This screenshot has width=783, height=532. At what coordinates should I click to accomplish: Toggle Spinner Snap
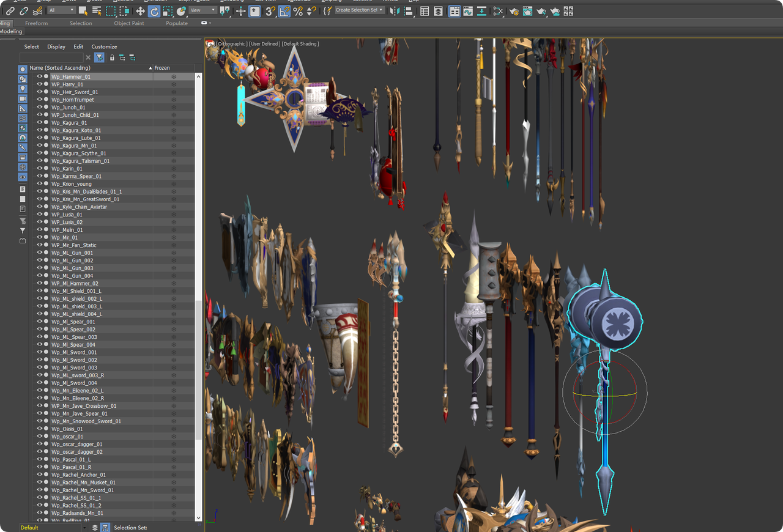pos(312,11)
